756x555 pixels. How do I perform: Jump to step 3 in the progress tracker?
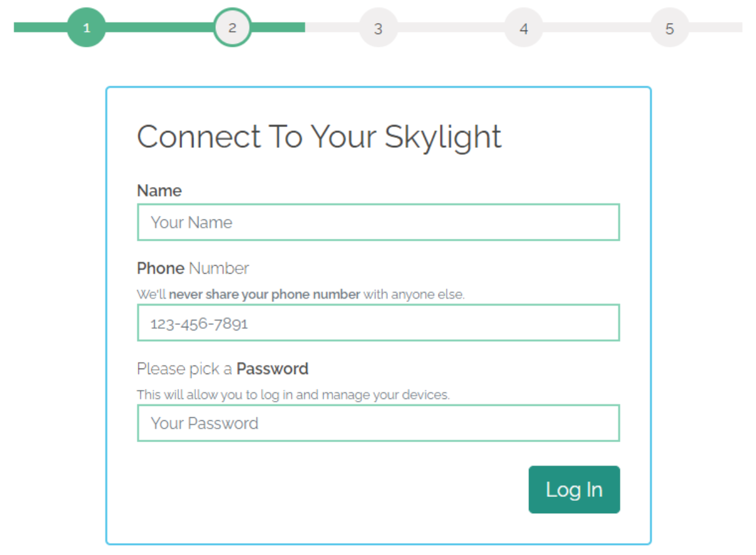[378, 28]
